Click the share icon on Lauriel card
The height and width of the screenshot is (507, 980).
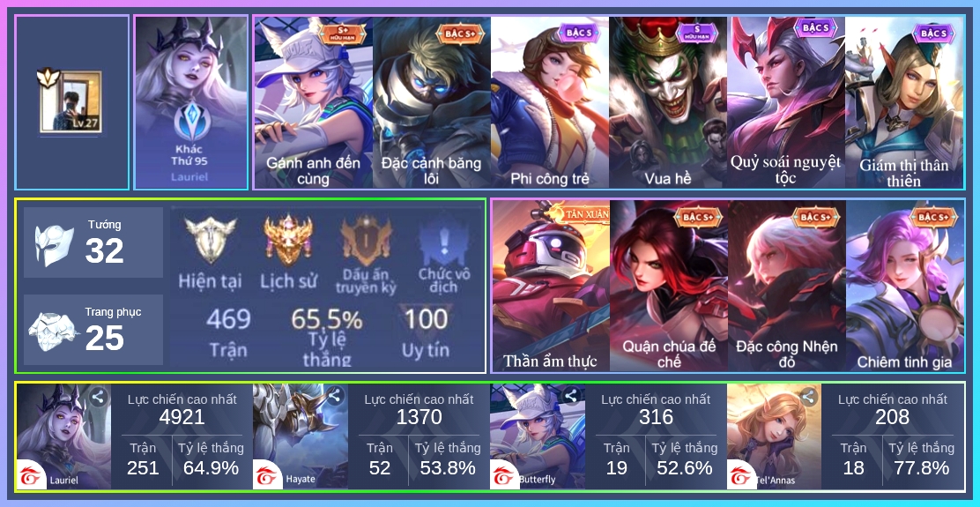tap(97, 397)
